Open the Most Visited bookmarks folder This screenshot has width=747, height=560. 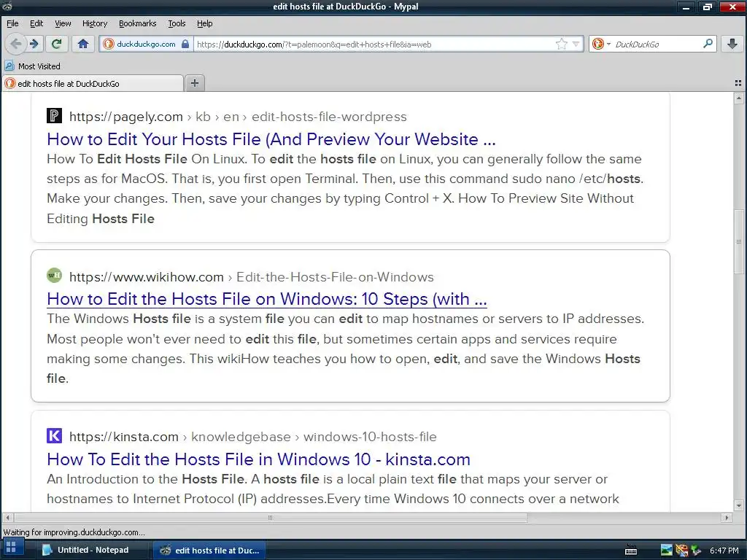[32, 66]
